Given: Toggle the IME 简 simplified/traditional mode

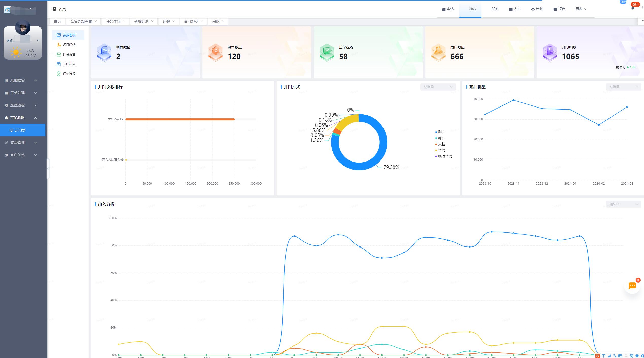Looking at the screenshot, I should tap(631, 356).
